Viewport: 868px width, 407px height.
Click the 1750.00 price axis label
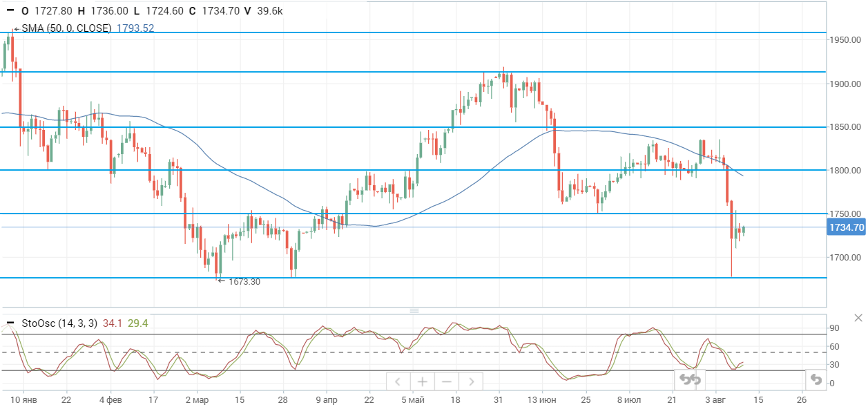tap(847, 214)
